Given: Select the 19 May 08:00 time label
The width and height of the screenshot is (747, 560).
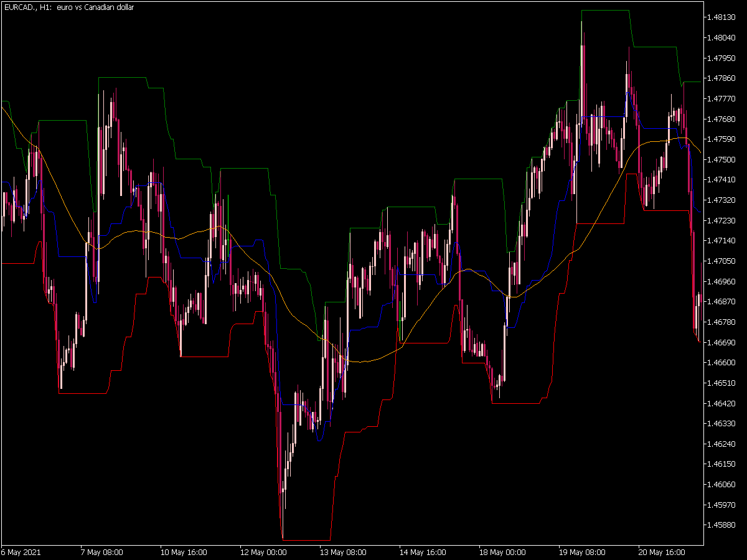Looking at the screenshot, I should click(x=583, y=552).
